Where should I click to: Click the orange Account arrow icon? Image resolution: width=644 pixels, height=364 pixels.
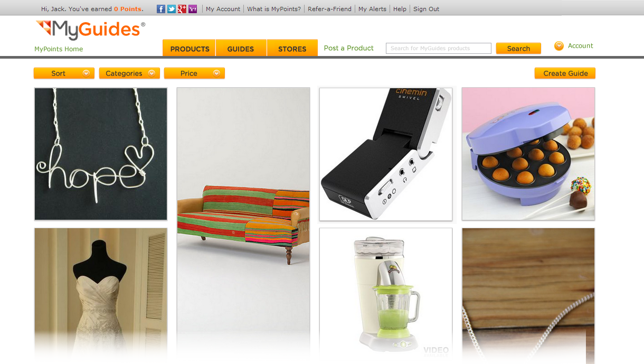pyautogui.click(x=559, y=46)
